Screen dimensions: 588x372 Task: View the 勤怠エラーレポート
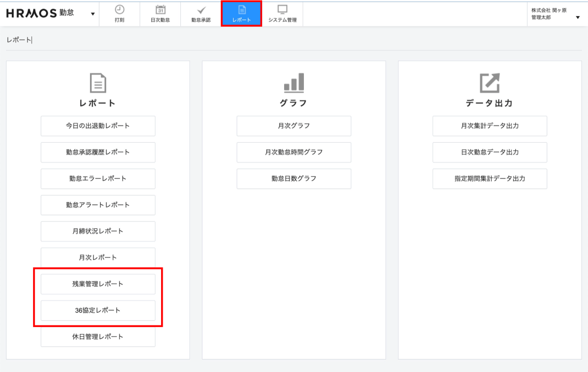(x=98, y=179)
